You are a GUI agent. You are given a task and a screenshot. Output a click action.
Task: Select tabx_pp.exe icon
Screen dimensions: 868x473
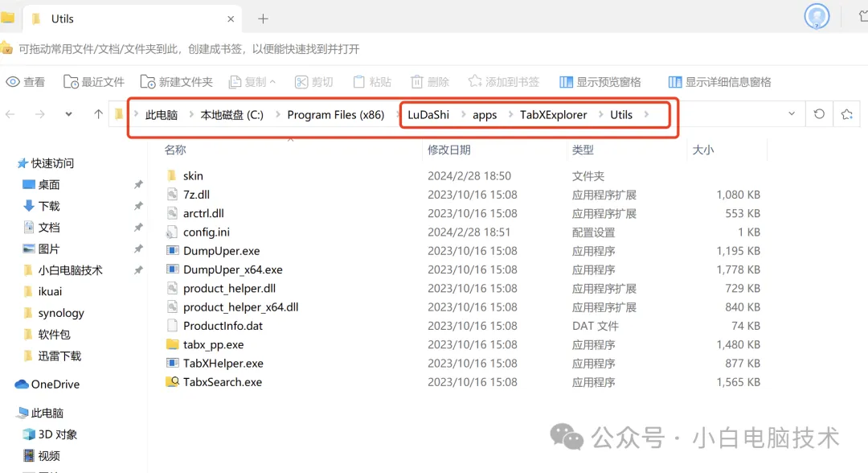pos(172,344)
